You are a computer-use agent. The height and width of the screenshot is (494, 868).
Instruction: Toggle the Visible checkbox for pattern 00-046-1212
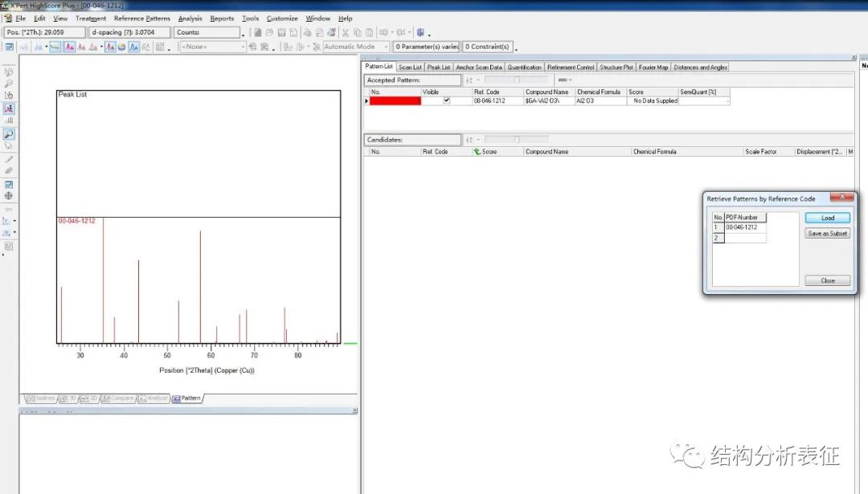pyautogui.click(x=447, y=100)
